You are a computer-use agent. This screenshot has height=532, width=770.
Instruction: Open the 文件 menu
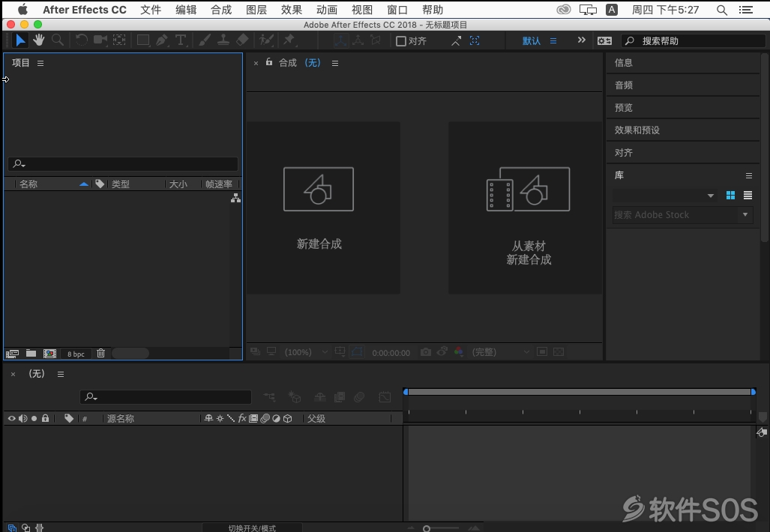(x=151, y=10)
